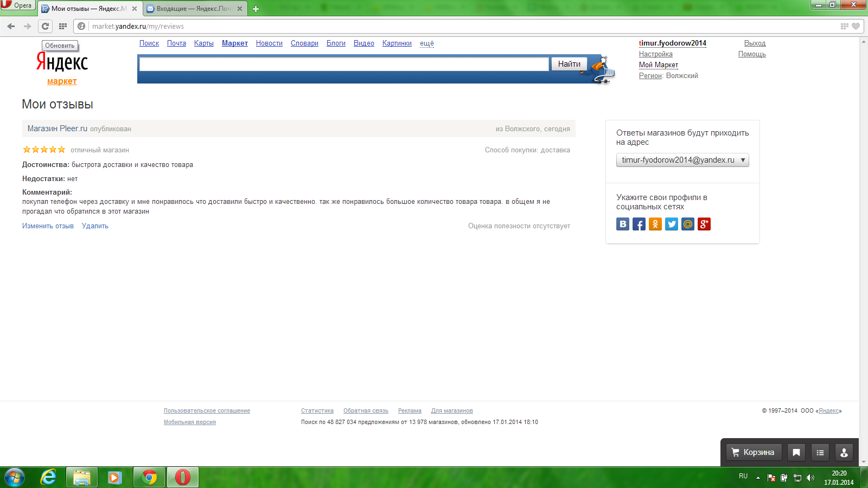The width and height of the screenshot is (868, 488).
Task: Expand the reply email address dropdown
Action: tap(682, 160)
